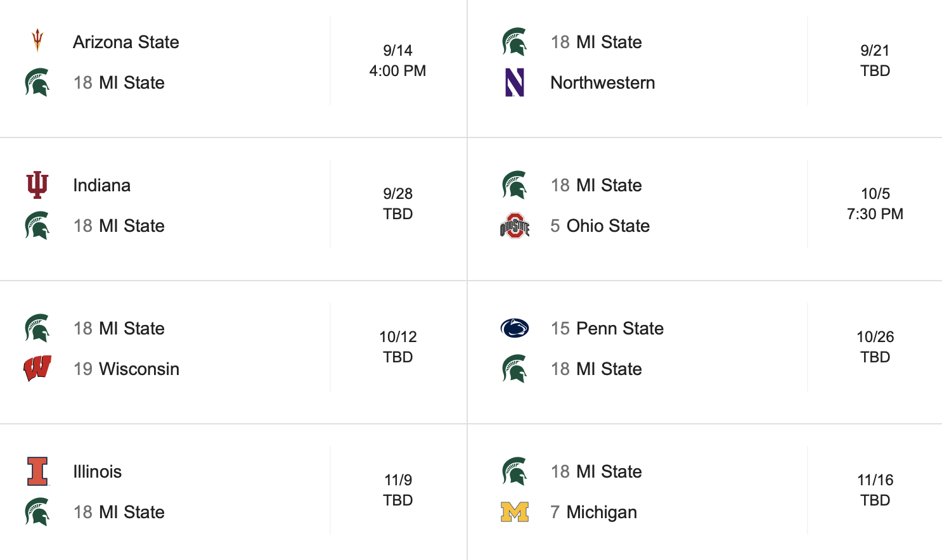Click the Penn State Nittany Lion logo
The width and height of the screenshot is (942, 560).
[x=515, y=328]
